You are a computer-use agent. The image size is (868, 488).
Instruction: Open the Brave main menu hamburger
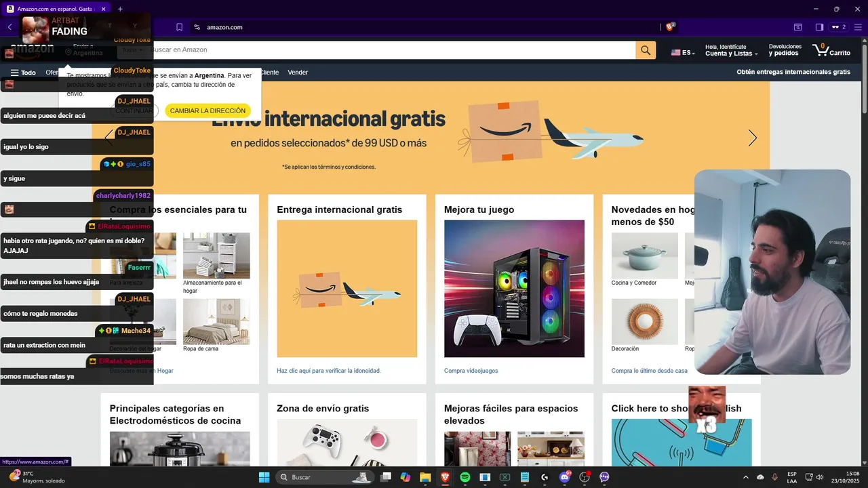[x=856, y=27]
